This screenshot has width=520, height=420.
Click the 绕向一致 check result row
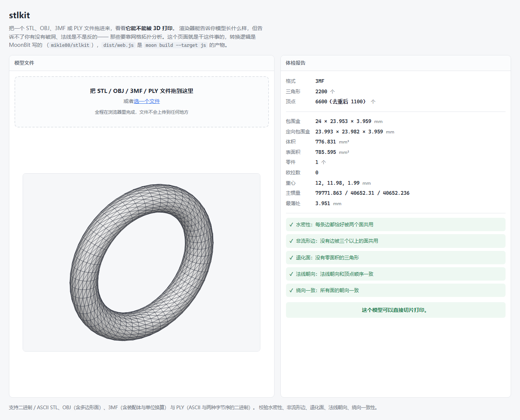[x=396, y=290]
